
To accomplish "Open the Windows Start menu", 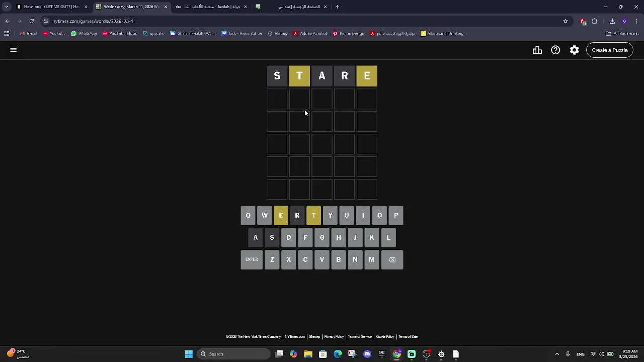I will point(189,354).
